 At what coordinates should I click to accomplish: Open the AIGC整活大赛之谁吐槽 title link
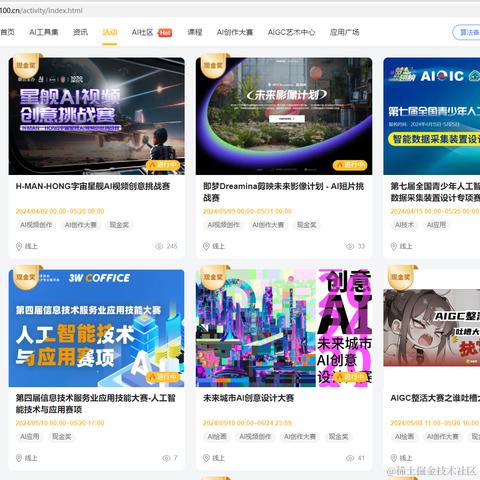coord(435,398)
